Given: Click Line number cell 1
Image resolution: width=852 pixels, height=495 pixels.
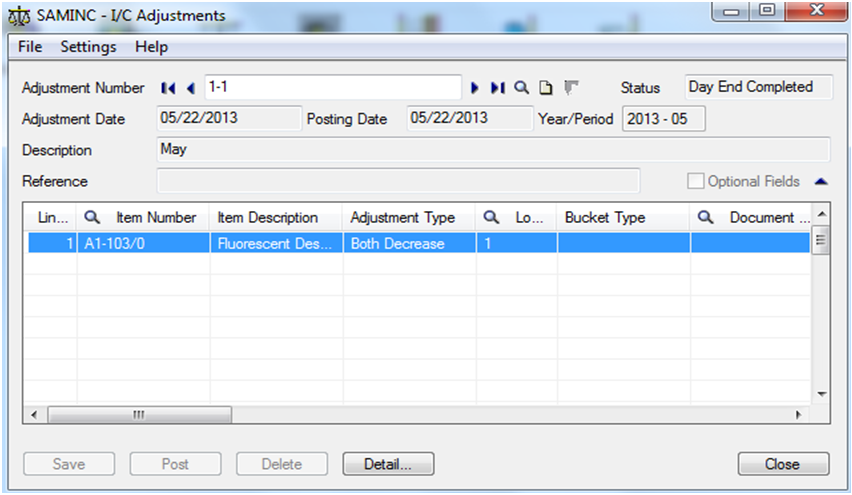Looking at the screenshot, I should coord(52,243).
